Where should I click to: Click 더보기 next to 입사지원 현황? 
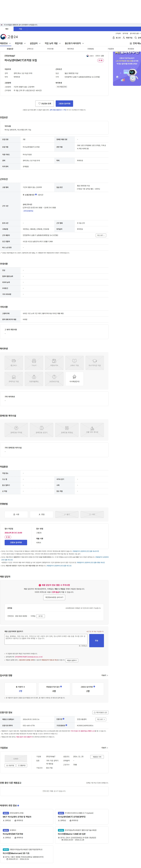click(105, 675)
